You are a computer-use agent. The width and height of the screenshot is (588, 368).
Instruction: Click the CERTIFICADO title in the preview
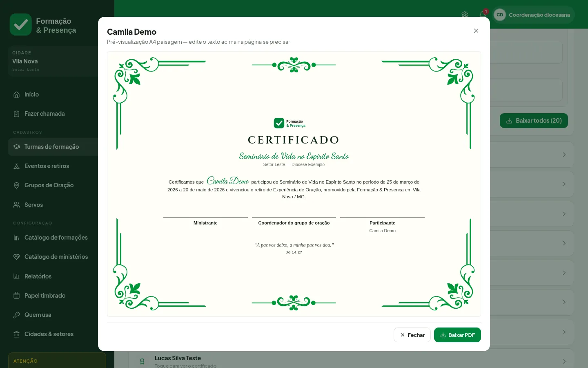tap(294, 140)
